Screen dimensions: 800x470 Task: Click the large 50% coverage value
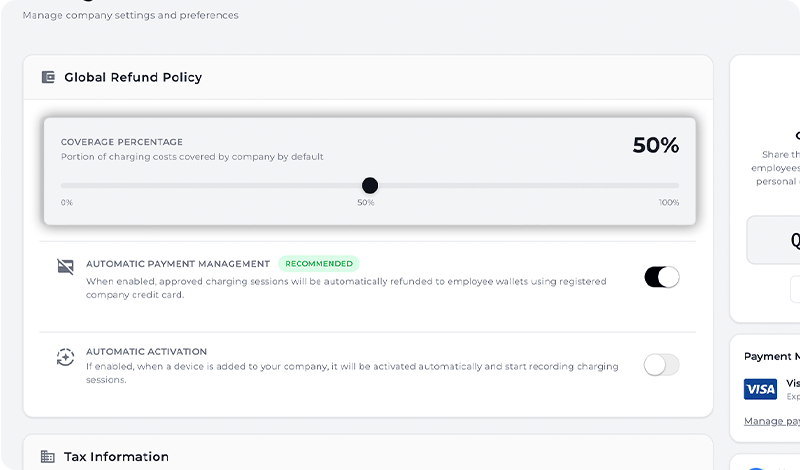655,145
